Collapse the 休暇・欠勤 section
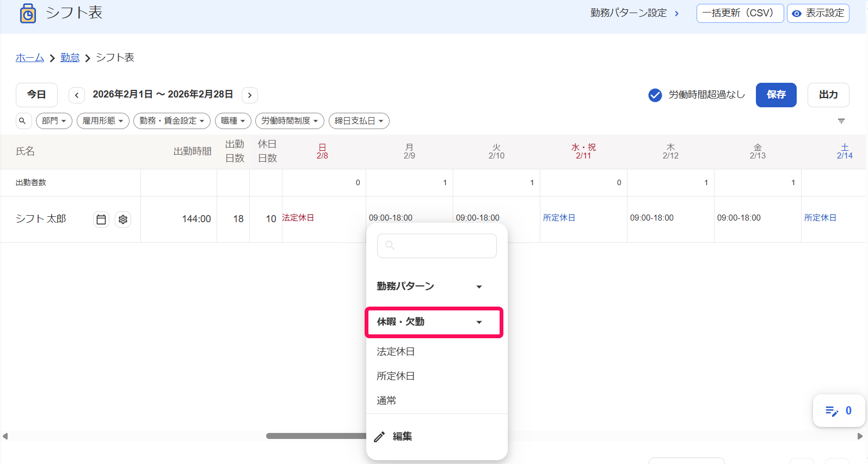Screen dimensions: 868x464 [x=434, y=322]
